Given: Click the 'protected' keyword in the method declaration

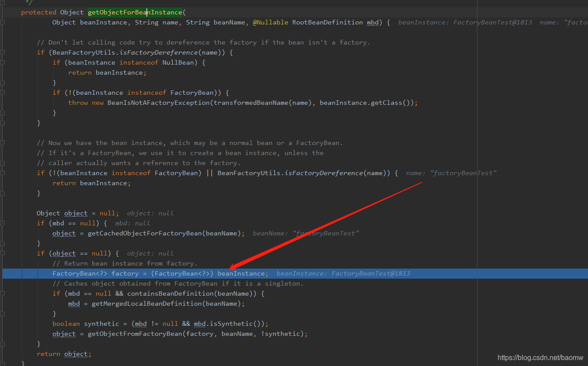Looking at the screenshot, I should coord(38,12).
